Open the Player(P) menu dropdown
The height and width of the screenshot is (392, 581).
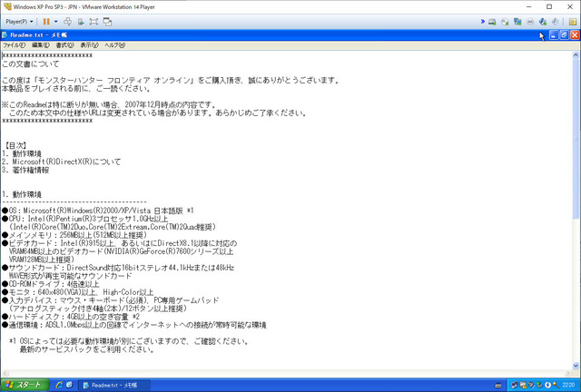pyautogui.click(x=19, y=22)
